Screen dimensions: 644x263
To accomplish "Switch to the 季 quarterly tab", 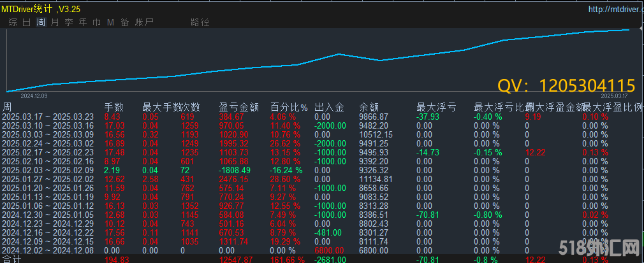I will click(69, 22).
